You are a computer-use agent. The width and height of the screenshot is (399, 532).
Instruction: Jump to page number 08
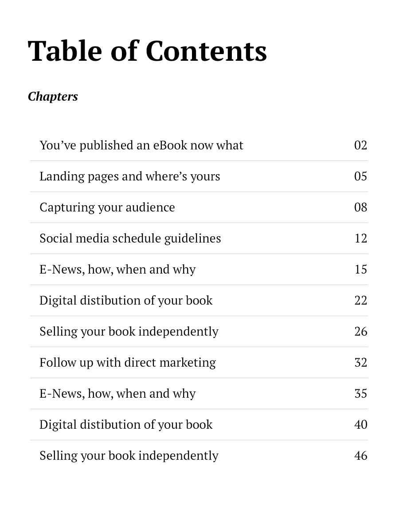(x=360, y=207)
